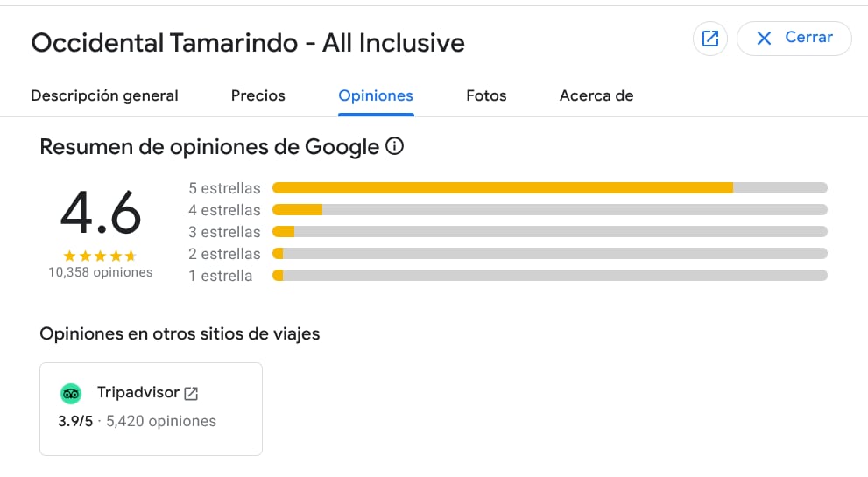Click the 4.6 overall rating number
This screenshot has width=868, height=477.
pos(100,214)
